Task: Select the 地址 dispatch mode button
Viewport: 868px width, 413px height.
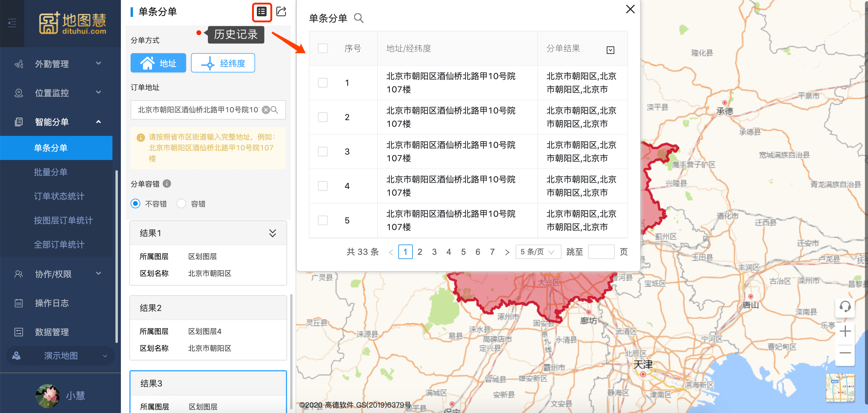Action: coord(158,62)
